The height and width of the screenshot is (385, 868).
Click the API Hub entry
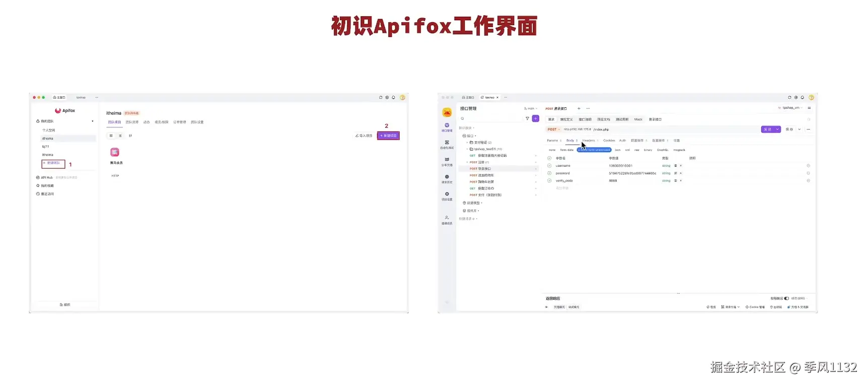[47, 177]
